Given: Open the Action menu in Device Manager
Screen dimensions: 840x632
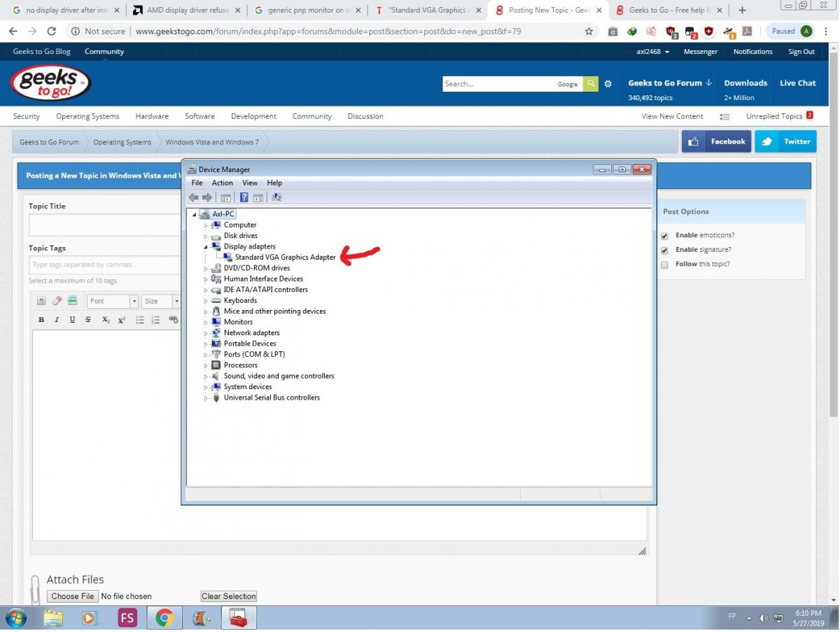Looking at the screenshot, I should tap(223, 183).
